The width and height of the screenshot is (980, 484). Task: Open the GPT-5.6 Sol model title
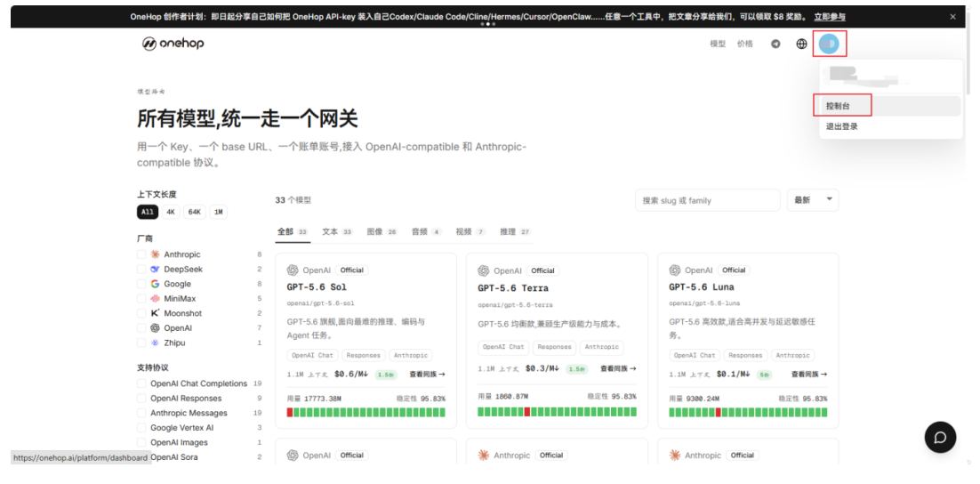[317, 287]
